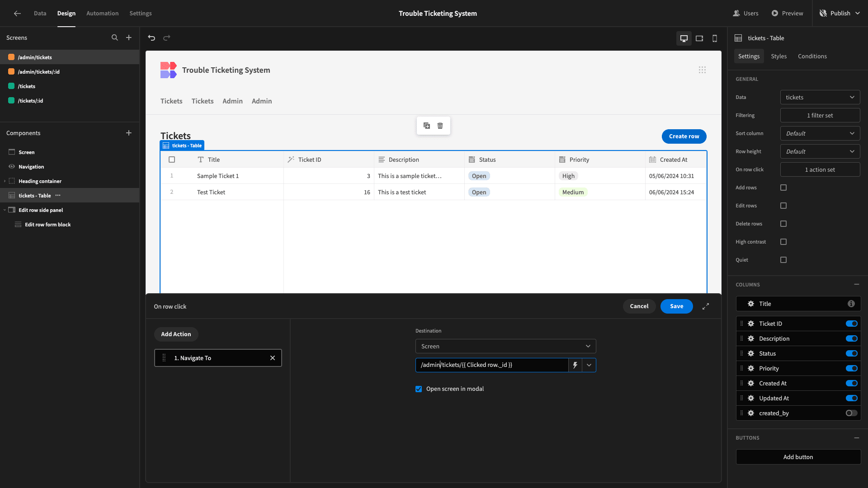Viewport: 868px width, 488px height.
Task: Open the Sort column dropdown
Action: [820, 134]
